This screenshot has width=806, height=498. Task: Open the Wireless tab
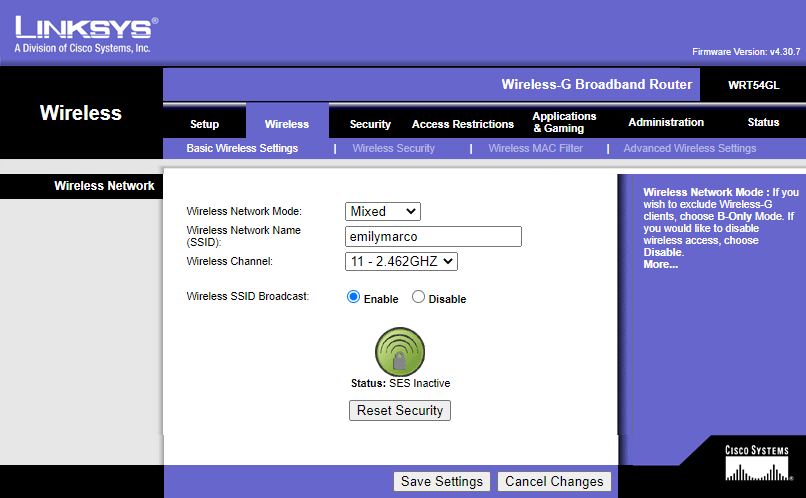point(287,124)
